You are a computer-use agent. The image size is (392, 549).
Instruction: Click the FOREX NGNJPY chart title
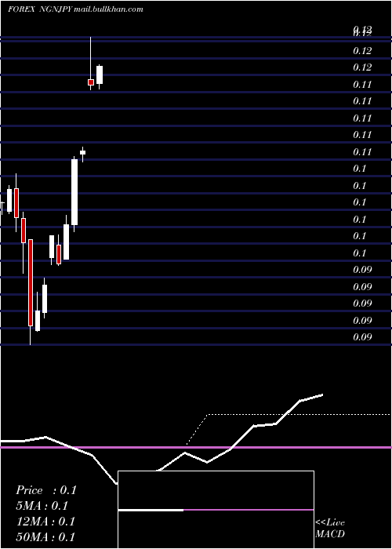click(x=40, y=9)
